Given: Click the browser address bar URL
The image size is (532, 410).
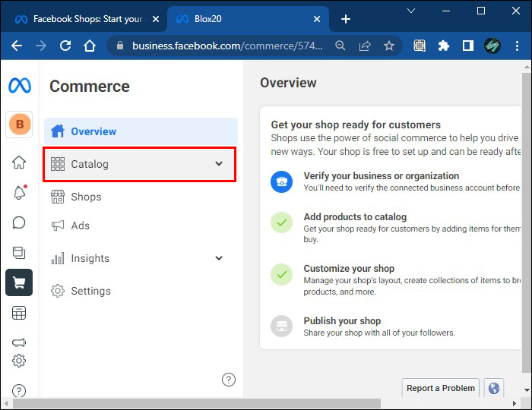Looking at the screenshot, I should [228, 46].
